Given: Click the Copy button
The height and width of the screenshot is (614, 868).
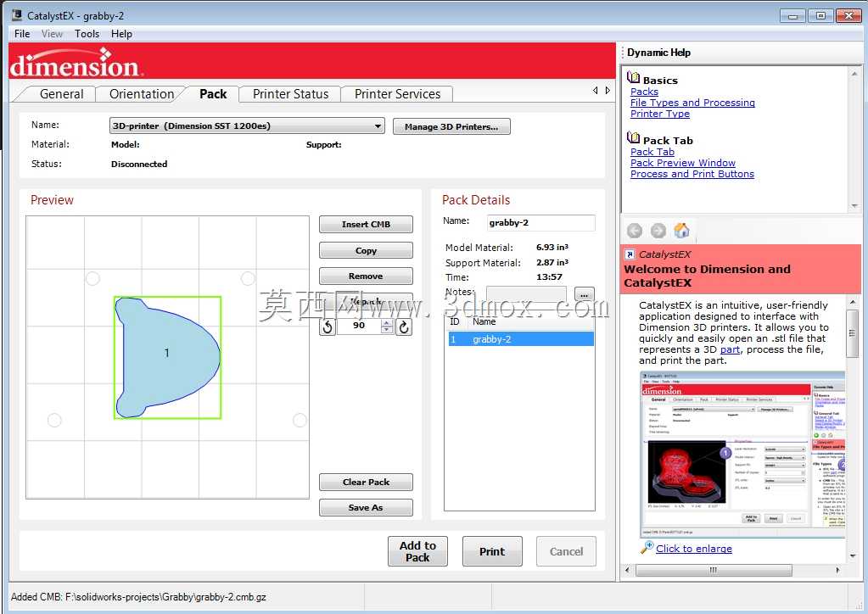Looking at the screenshot, I should click(x=366, y=250).
